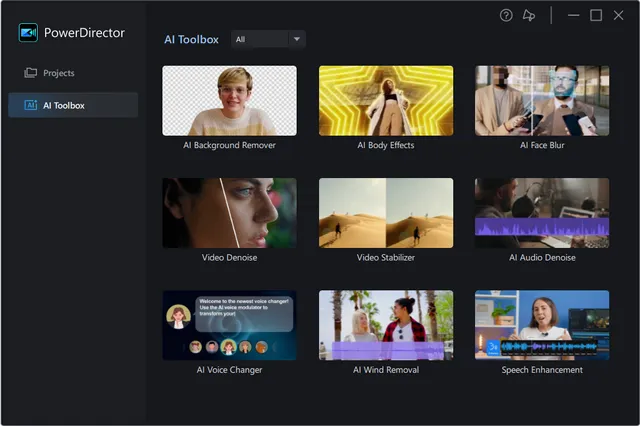Screen dimensions: 640x426
Task: Click the Projects folder icon
Action: [30, 73]
